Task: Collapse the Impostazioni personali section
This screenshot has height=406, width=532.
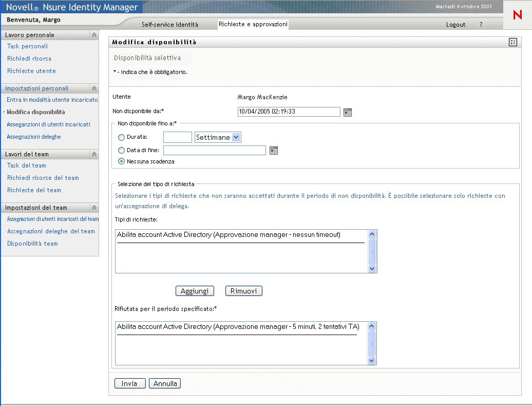Action: coord(94,88)
